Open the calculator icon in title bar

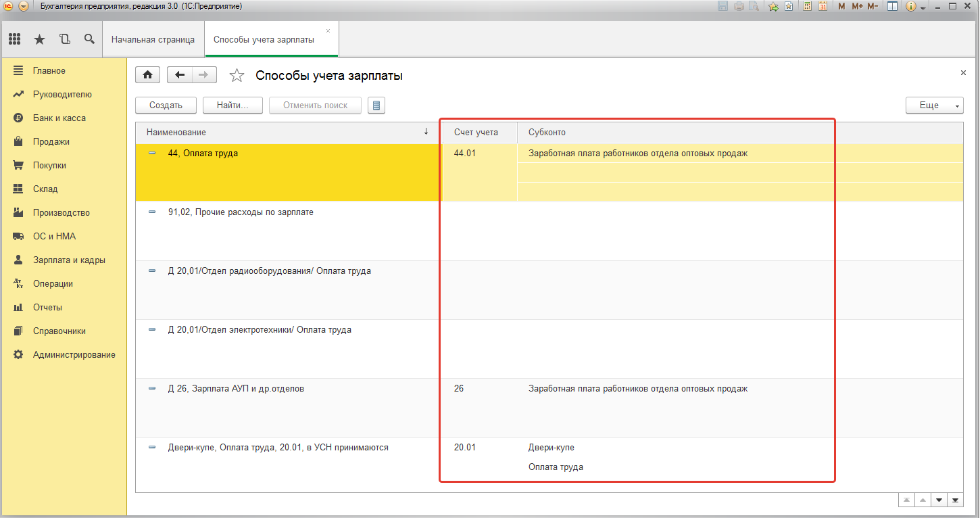[x=807, y=6]
